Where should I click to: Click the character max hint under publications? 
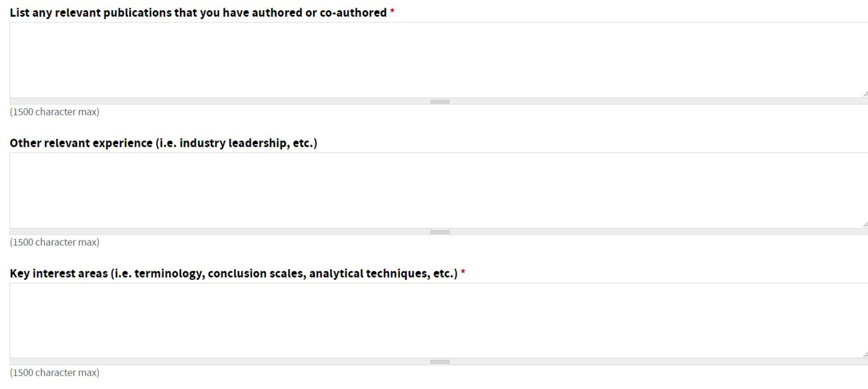pyautogui.click(x=55, y=112)
